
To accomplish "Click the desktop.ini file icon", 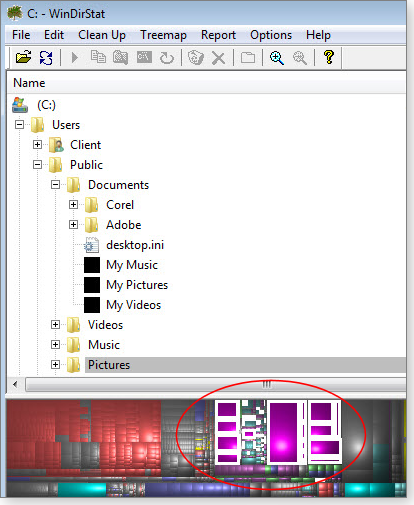I will coord(91,245).
